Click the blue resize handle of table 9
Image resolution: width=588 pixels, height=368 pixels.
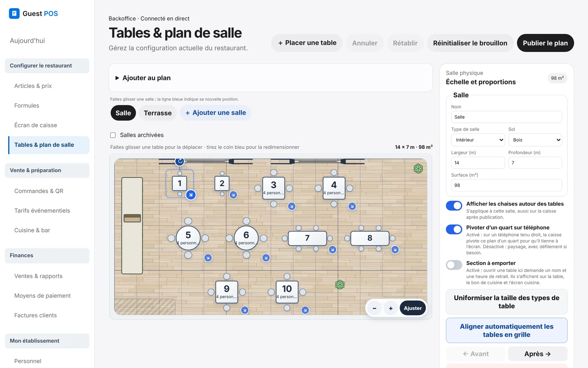click(245, 310)
